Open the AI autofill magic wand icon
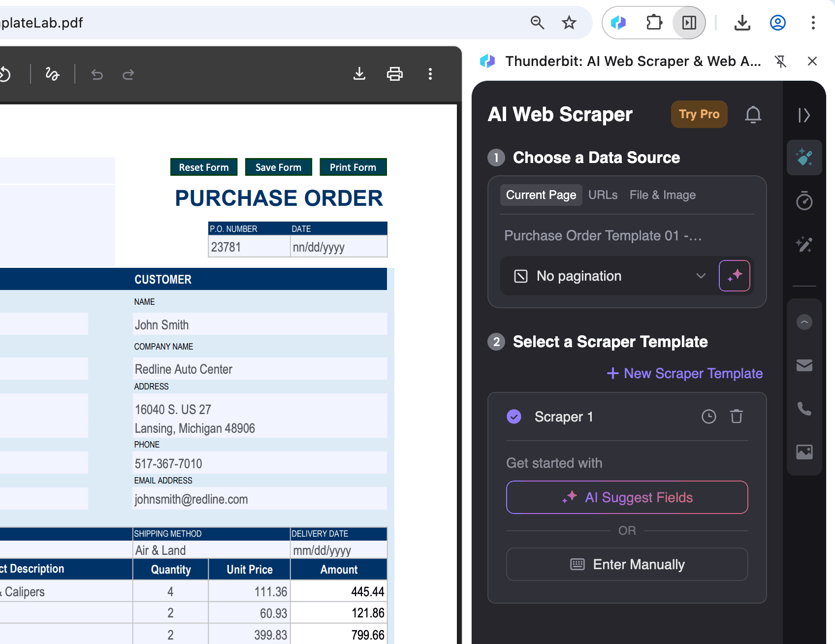This screenshot has height=644, width=835. [x=804, y=244]
